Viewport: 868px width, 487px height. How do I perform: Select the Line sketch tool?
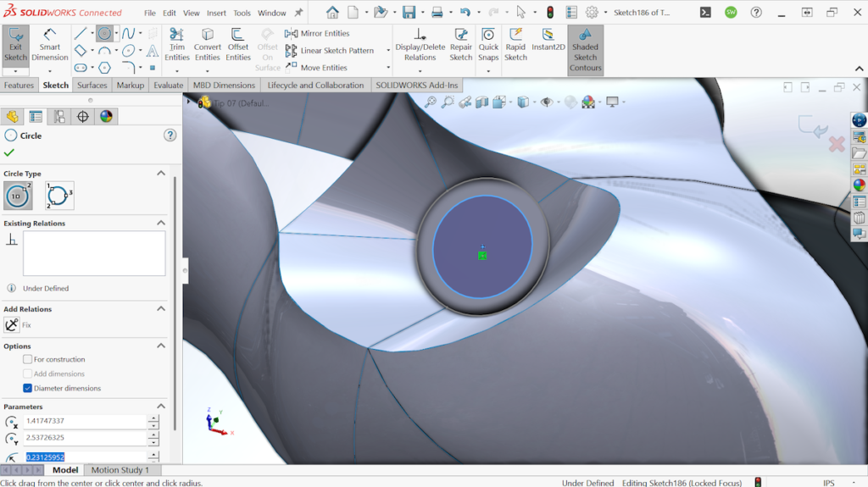coord(81,34)
